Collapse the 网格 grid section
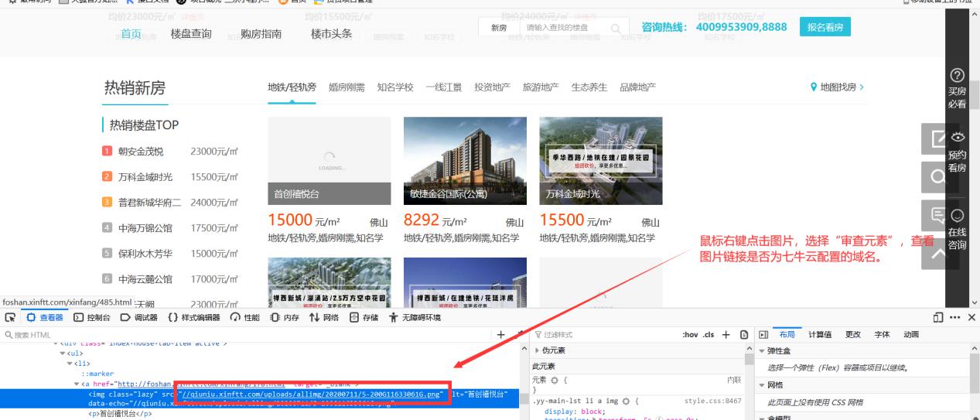Viewport: 980px width, 420px height. coord(762,384)
